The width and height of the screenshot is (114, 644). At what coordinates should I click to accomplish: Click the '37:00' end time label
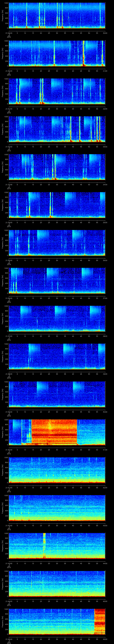point(105,298)
